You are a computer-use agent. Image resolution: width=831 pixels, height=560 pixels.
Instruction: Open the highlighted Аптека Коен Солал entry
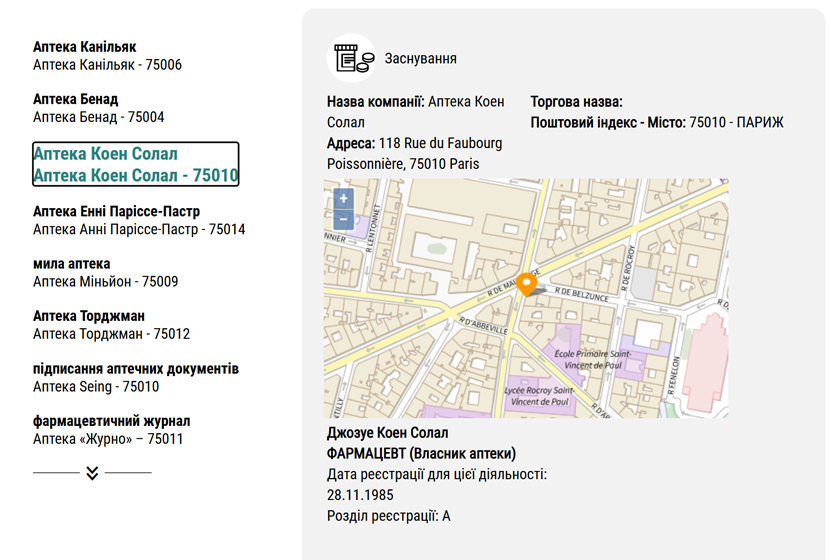(136, 165)
